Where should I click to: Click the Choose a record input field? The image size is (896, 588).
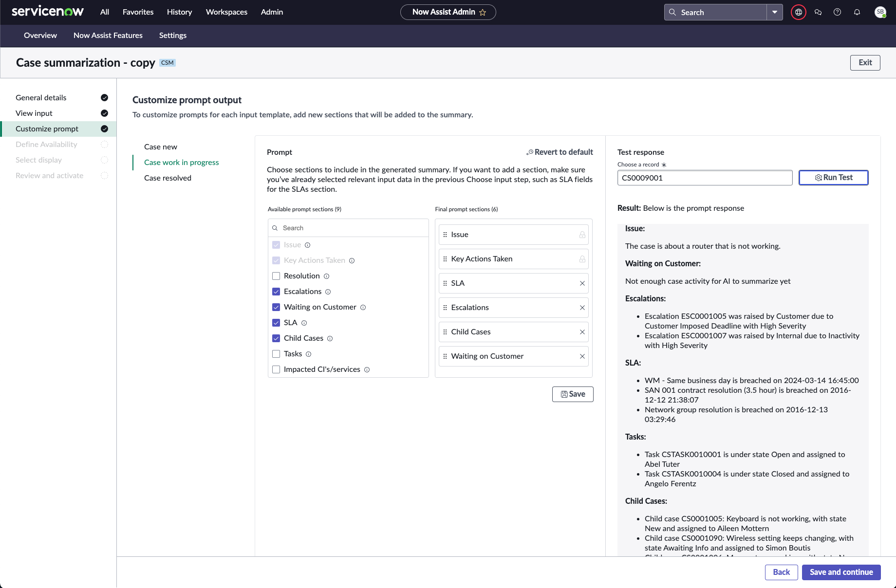(x=705, y=178)
